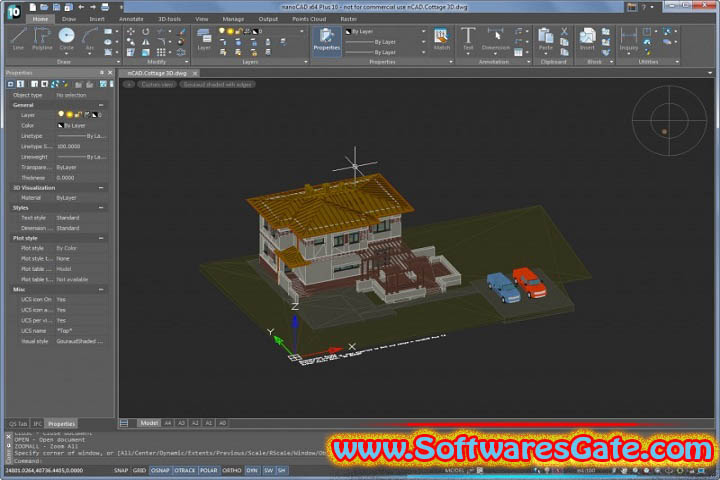Click the Mirror tool in Modify panel

click(x=146, y=42)
